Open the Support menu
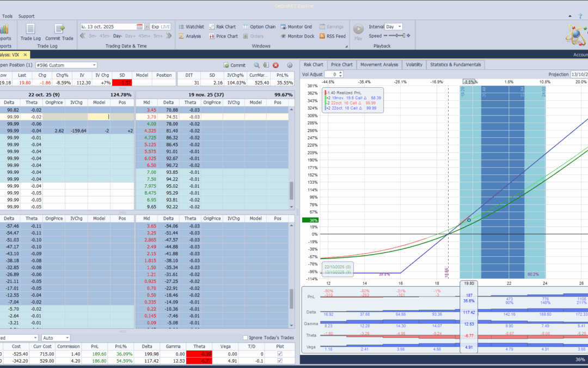This screenshot has width=588, height=368. tap(26, 16)
